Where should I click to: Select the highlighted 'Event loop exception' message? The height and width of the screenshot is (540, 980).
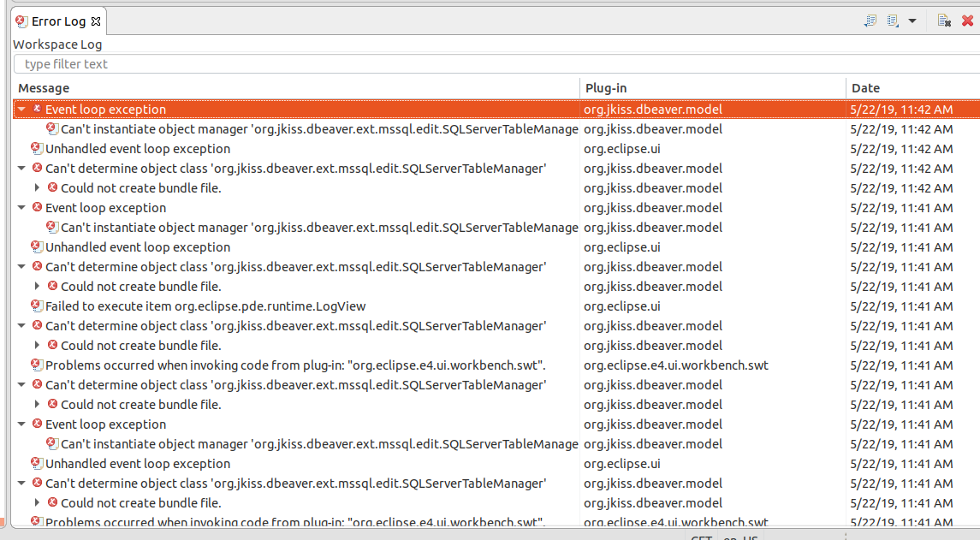[105, 110]
